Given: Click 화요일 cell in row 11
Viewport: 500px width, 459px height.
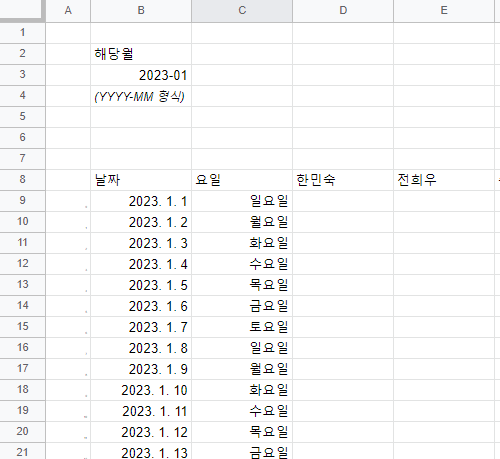Looking at the screenshot, I should pos(242,243).
